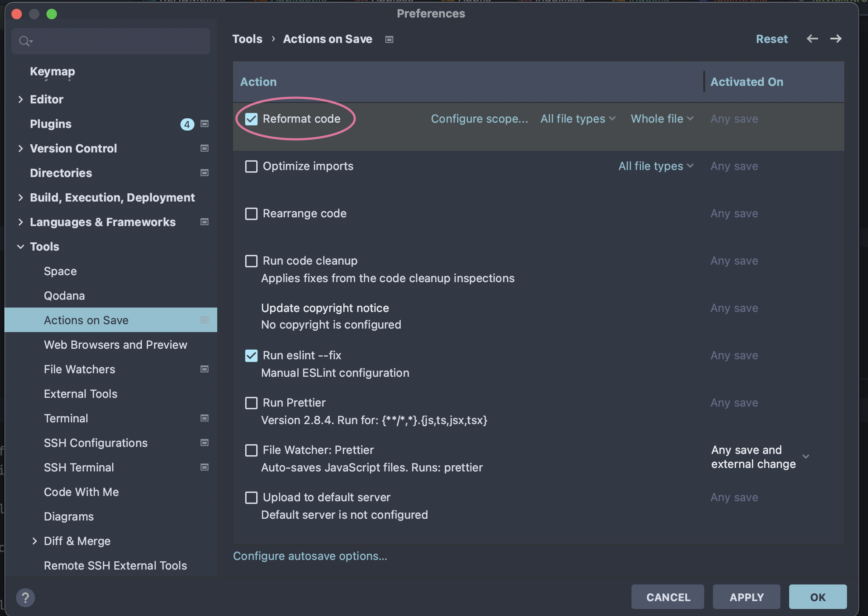
Task: Uncheck the Reformat code checkbox
Action: pos(251,119)
